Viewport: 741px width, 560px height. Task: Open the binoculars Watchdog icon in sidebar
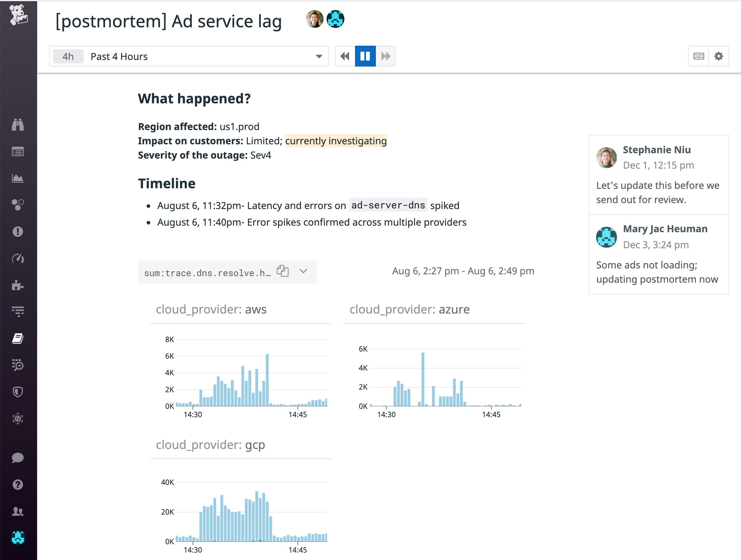pyautogui.click(x=18, y=125)
